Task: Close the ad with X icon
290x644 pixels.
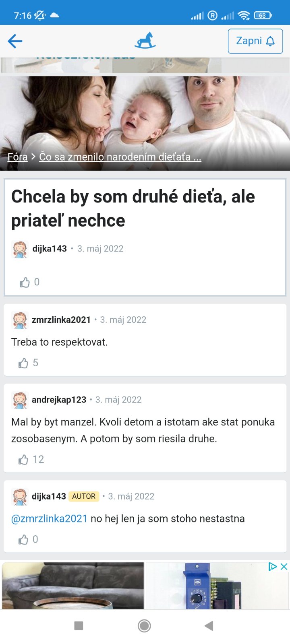Action: click(x=284, y=567)
